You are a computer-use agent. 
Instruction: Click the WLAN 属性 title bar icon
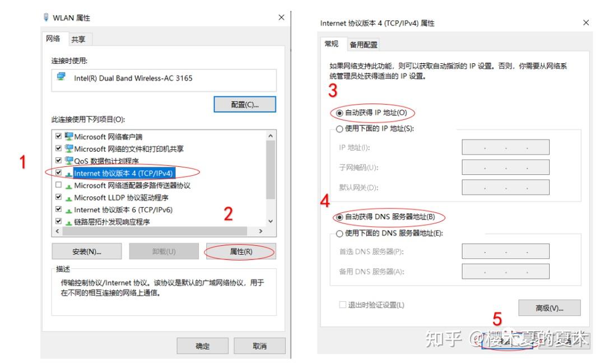(x=46, y=17)
